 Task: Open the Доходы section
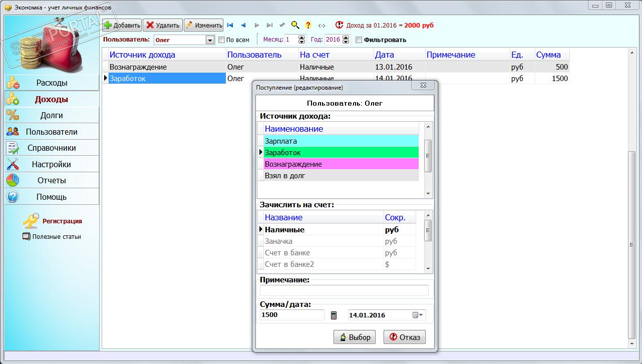tap(52, 99)
